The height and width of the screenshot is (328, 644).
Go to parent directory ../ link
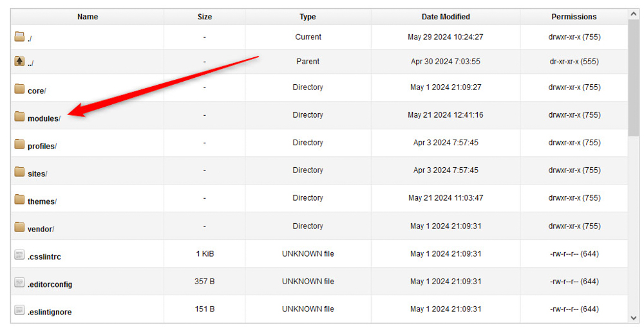tap(30, 64)
